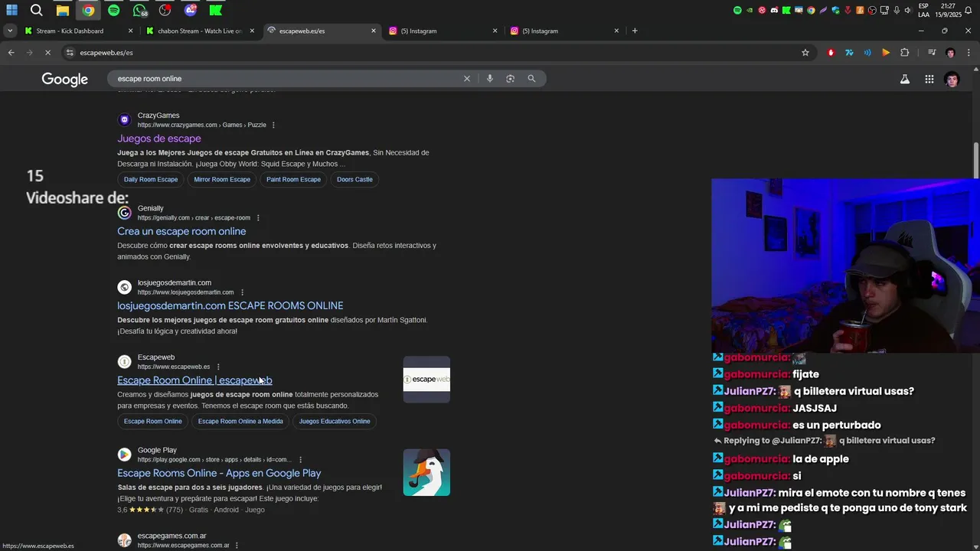Click the goose game thumbnail
Screen dimensions: 980x551
point(426,472)
